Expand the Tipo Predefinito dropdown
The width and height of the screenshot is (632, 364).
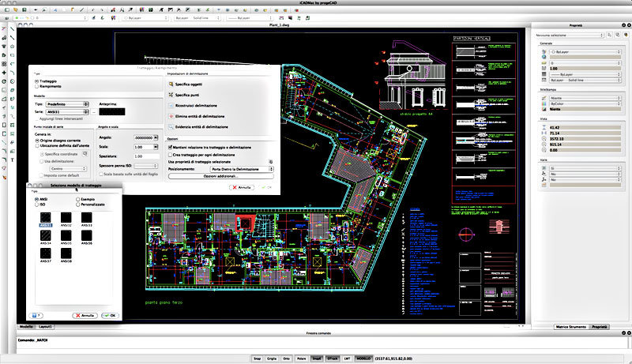point(68,103)
